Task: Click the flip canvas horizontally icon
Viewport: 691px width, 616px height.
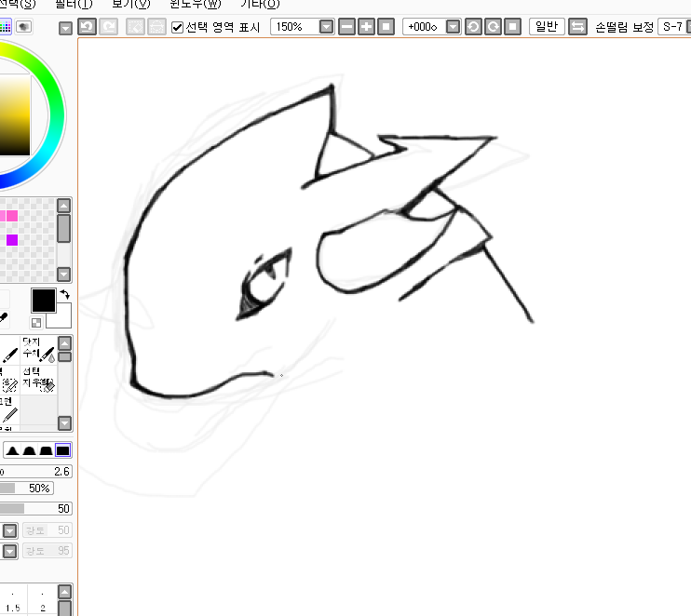Action: point(577,27)
